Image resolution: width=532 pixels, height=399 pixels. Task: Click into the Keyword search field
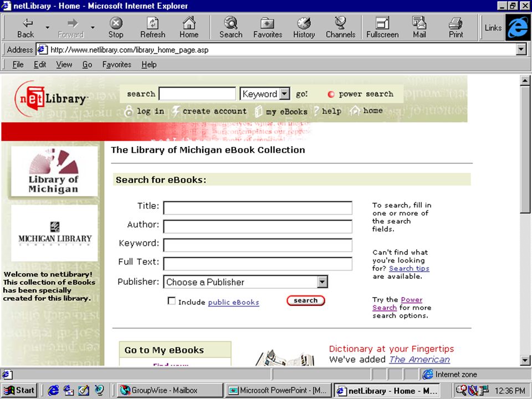click(x=258, y=245)
